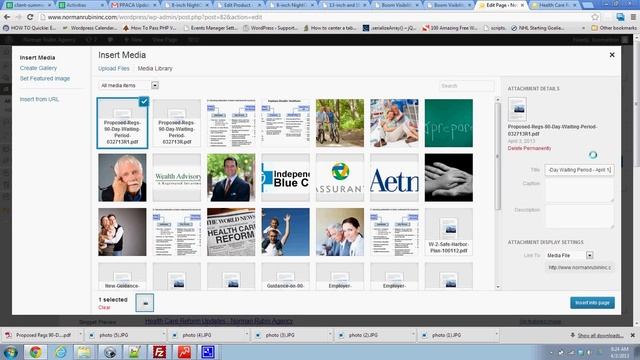Expand the photo (4).JPG download arrow
The height and width of the screenshot is (360, 640).
point(247,335)
